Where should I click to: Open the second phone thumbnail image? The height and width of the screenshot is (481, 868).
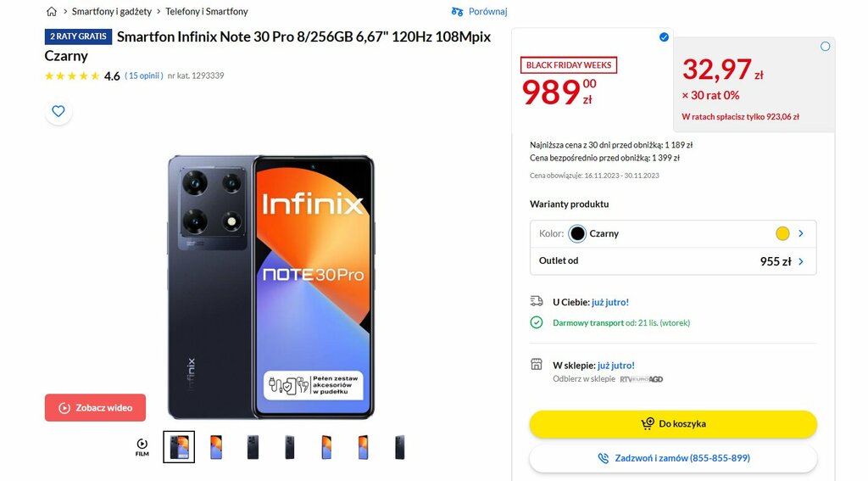tap(216, 446)
